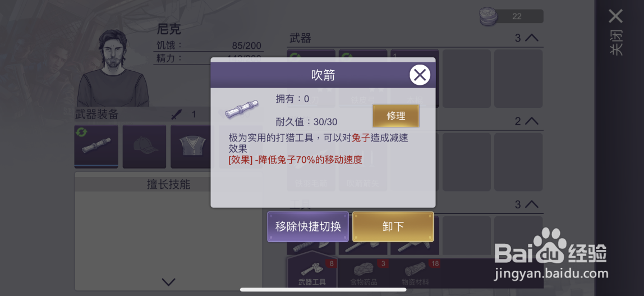Image resolution: width=644 pixels, height=296 pixels.
Task: Click blowgun icon in popup
Action: [x=242, y=108]
